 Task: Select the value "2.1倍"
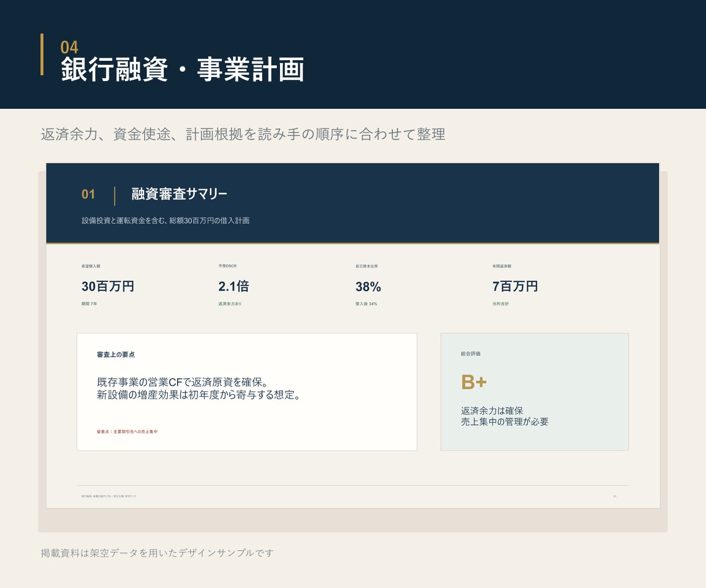(x=234, y=286)
